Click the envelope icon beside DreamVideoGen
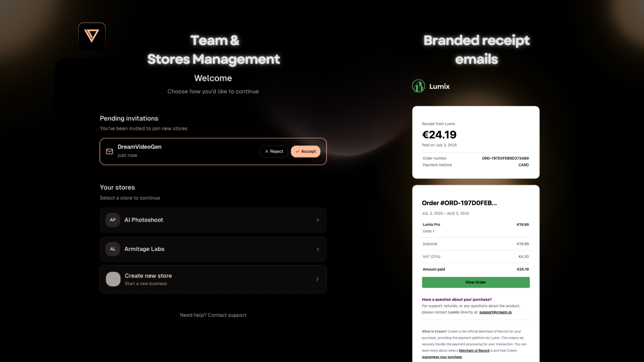 tap(110, 152)
